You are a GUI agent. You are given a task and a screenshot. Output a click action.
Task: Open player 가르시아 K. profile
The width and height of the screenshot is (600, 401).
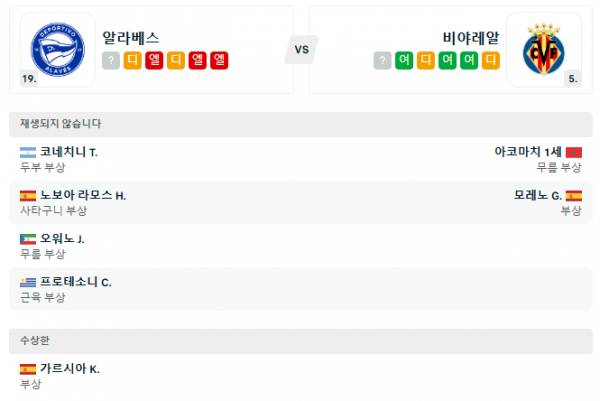70,369
